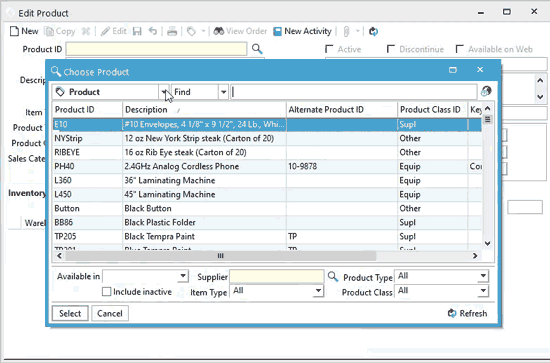Select the L450 laminating machine row
550x363 pixels.
(267, 194)
